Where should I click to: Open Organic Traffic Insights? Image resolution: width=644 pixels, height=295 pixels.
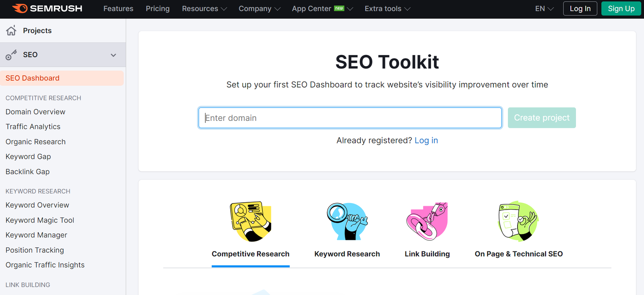pos(45,265)
